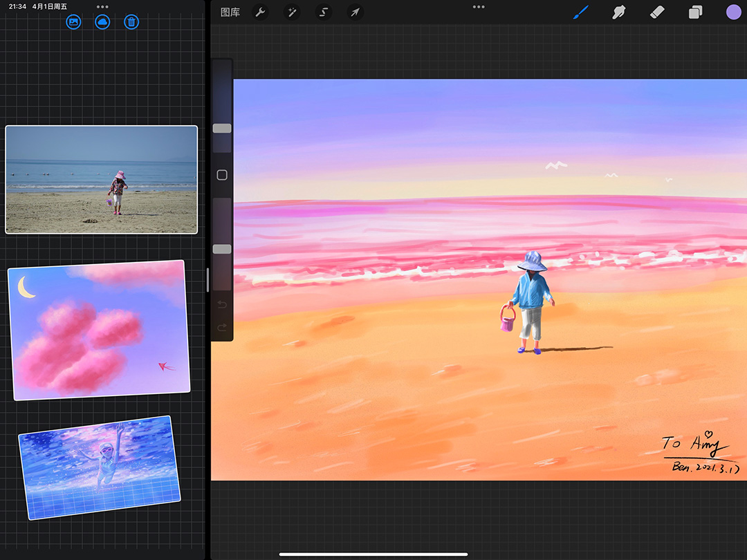Tap the square modify button in sidebar
747x560 pixels.
pyautogui.click(x=222, y=176)
